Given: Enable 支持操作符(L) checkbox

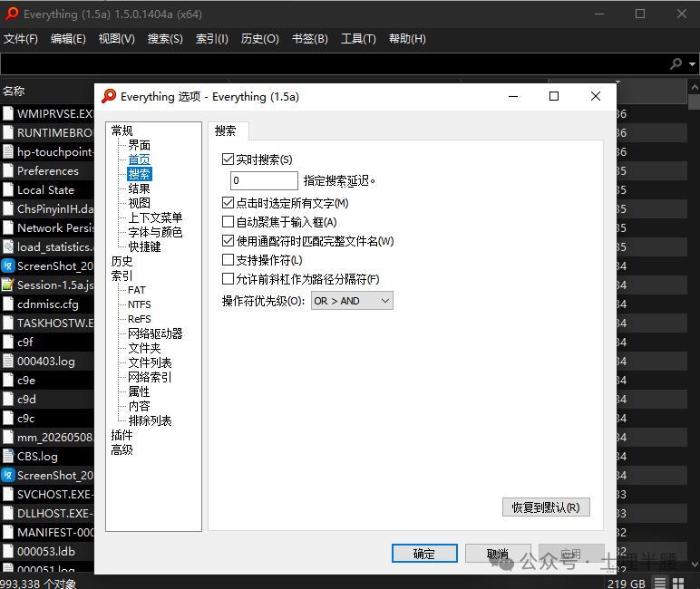Looking at the screenshot, I should [x=228, y=259].
